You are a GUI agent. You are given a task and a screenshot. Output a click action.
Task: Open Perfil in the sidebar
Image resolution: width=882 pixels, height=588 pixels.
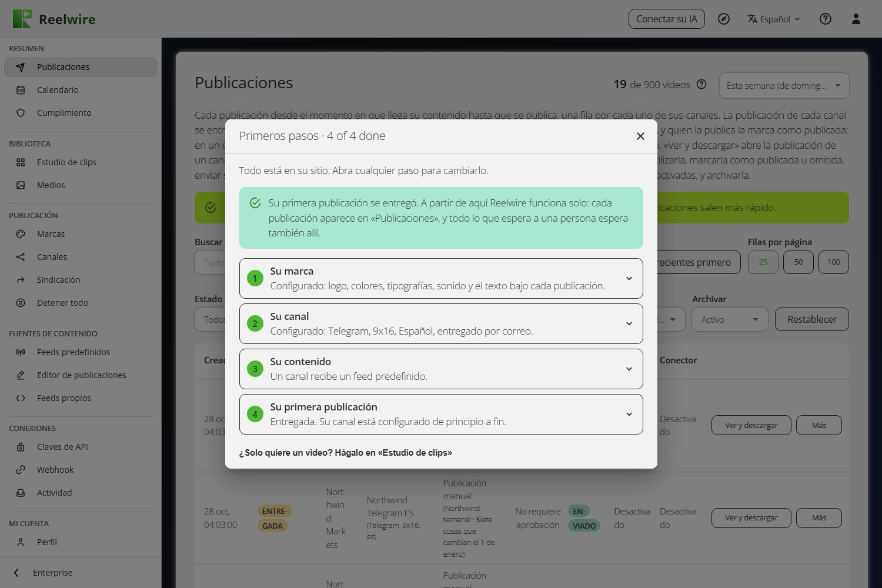click(x=81, y=542)
